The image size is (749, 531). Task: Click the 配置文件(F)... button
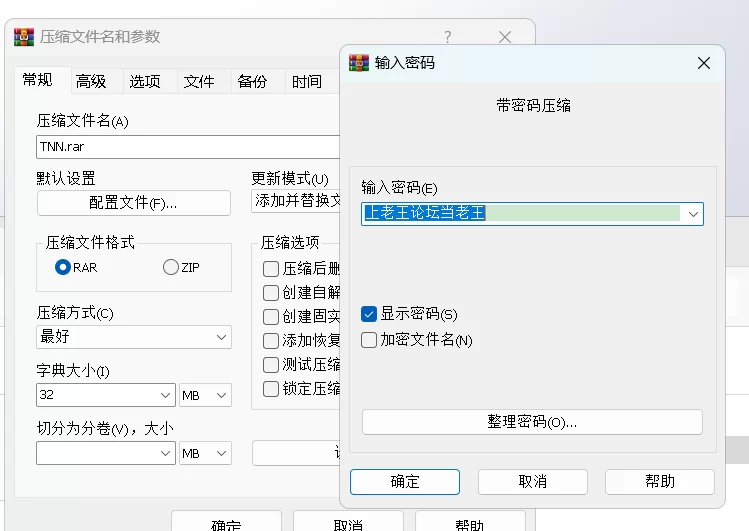pos(134,203)
